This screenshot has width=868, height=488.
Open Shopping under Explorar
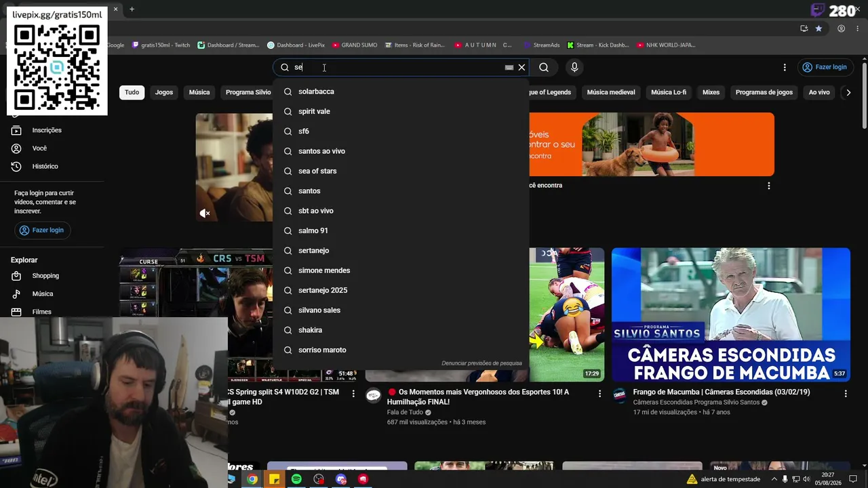point(45,276)
